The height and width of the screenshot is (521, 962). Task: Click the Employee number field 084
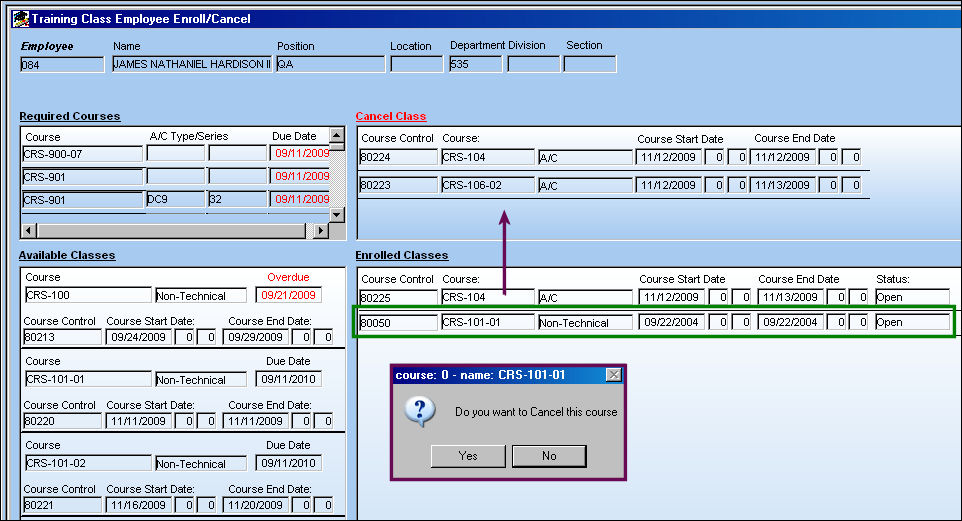(62, 64)
